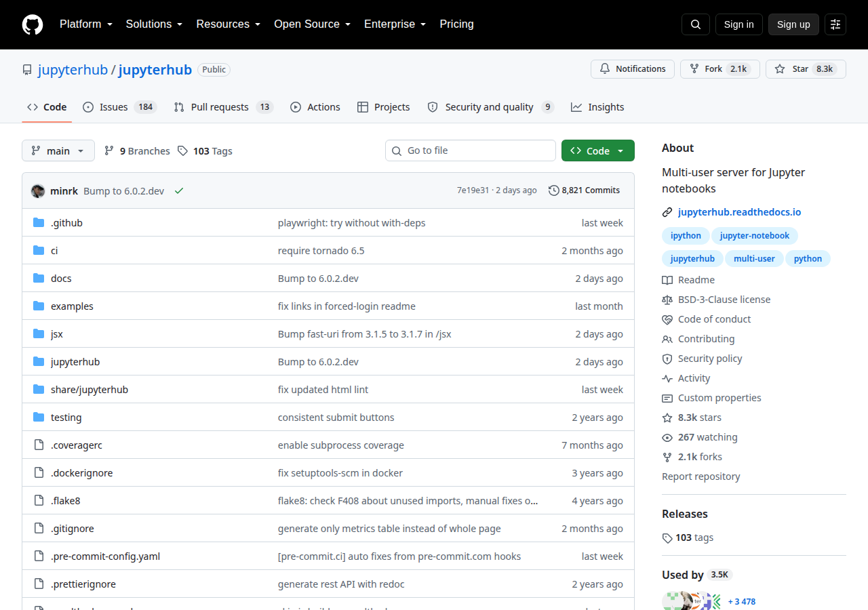The width and height of the screenshot is (868, 610).
Task: Open the Pull requests tab
Action: point(223,107)
